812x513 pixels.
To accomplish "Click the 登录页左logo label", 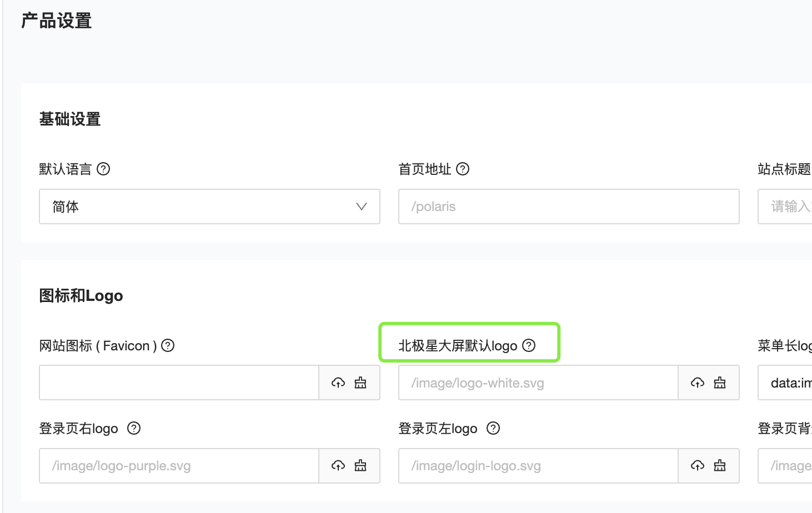I will click(x=438, y=429).
